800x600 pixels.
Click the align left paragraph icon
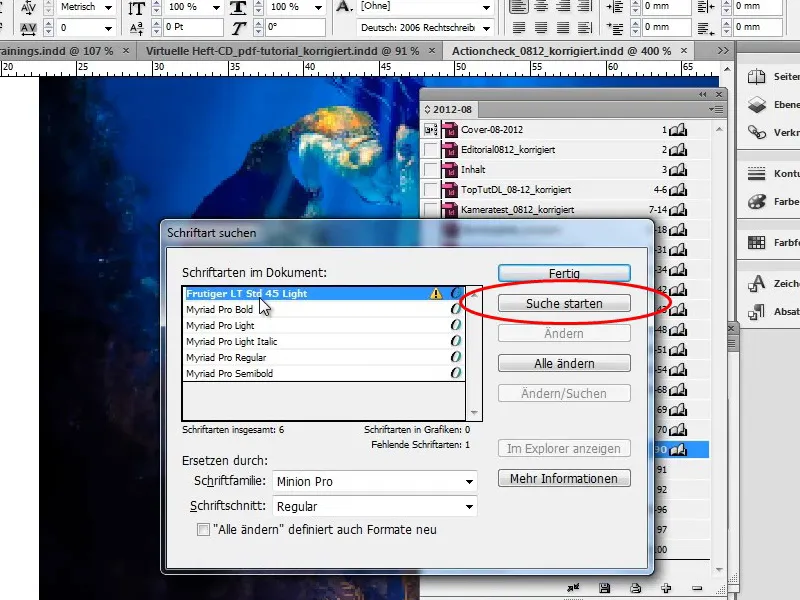tap(519, 7)
